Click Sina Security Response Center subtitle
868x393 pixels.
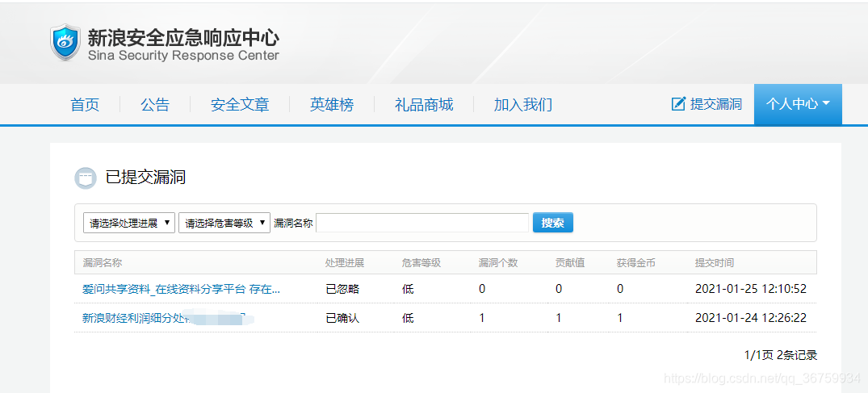pos(183,56)
